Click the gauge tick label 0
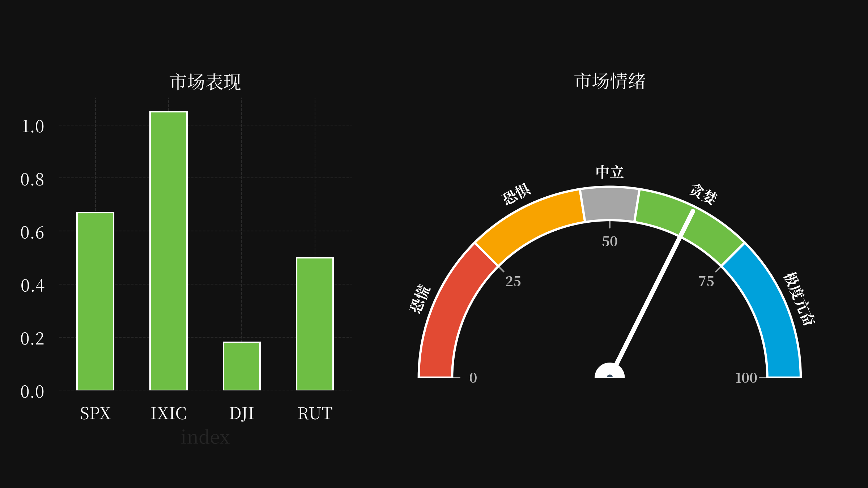The width and height of the screenshot is (868, 488). pos(473,378)
